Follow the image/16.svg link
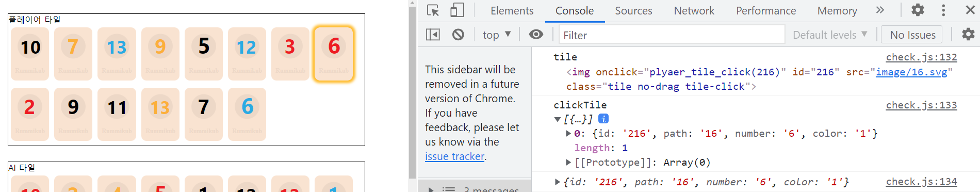Image resolution: width=980 pixels, height=192 pixels. (x=911, y=72)
